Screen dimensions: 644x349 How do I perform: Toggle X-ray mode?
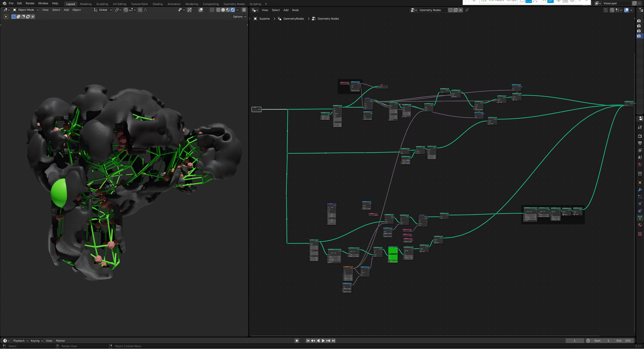[x=212, y=10]
